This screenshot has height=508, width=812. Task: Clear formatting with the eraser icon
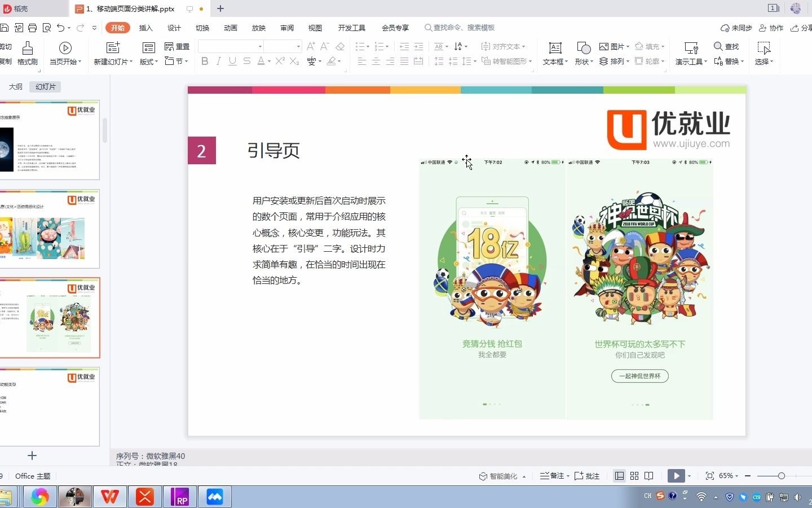(340, 46)
